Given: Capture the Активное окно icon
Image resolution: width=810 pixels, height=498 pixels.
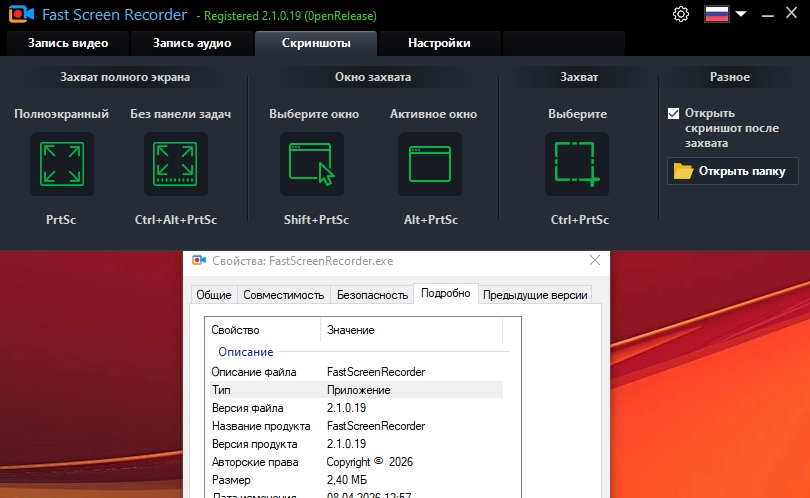Looking at the screenshot, I should pos(430,164).
